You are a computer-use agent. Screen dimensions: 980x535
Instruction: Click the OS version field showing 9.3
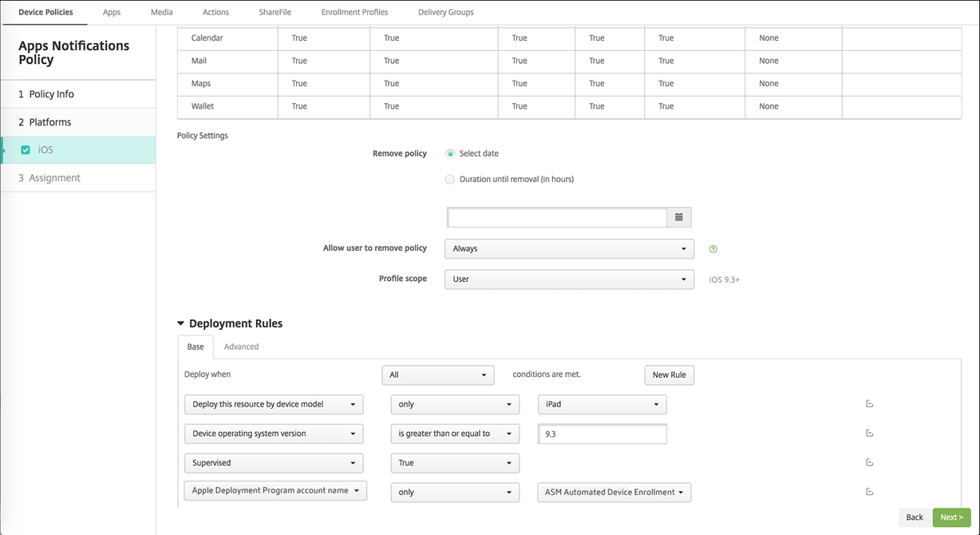click(603, 434)
